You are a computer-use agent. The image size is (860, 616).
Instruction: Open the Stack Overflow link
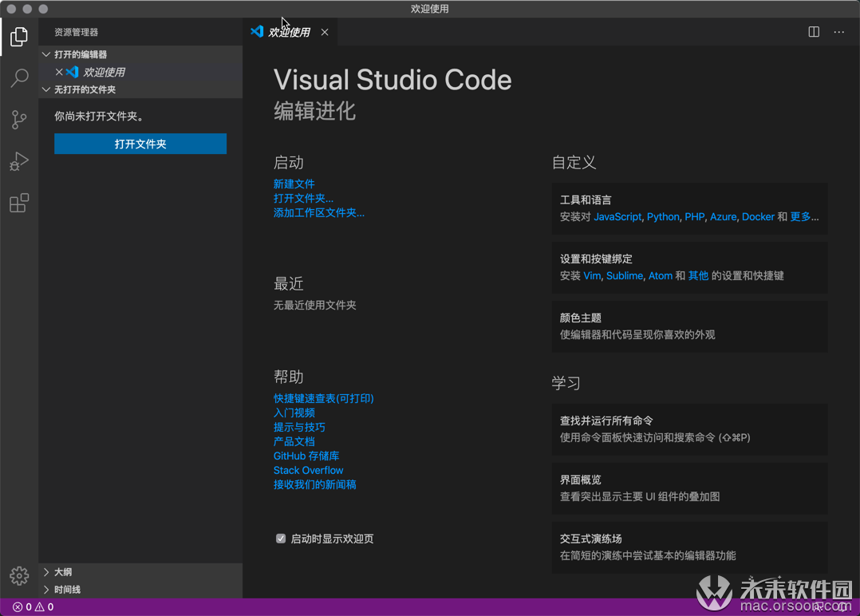(308, 470)
